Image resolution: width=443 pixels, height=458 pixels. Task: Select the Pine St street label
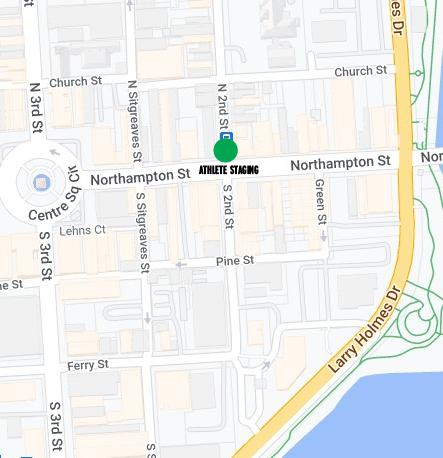[x=235, y=261]
